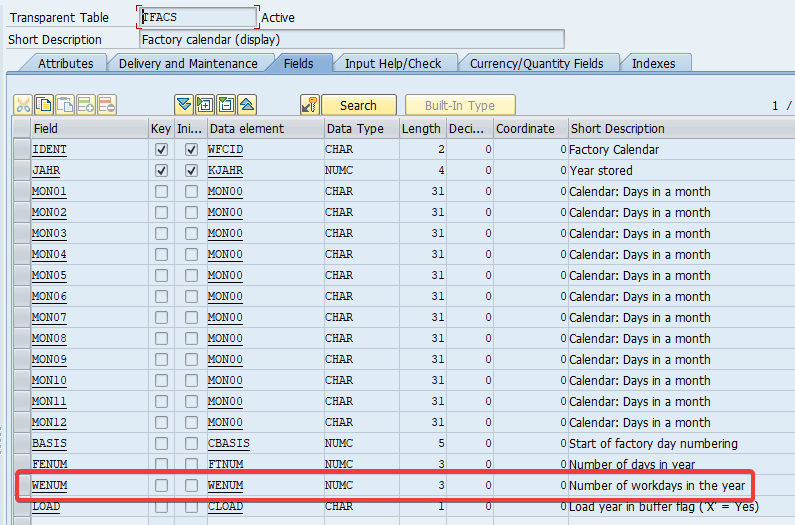Click the Paste toolbar icon
795x525 pixels.
pos(65,105)
